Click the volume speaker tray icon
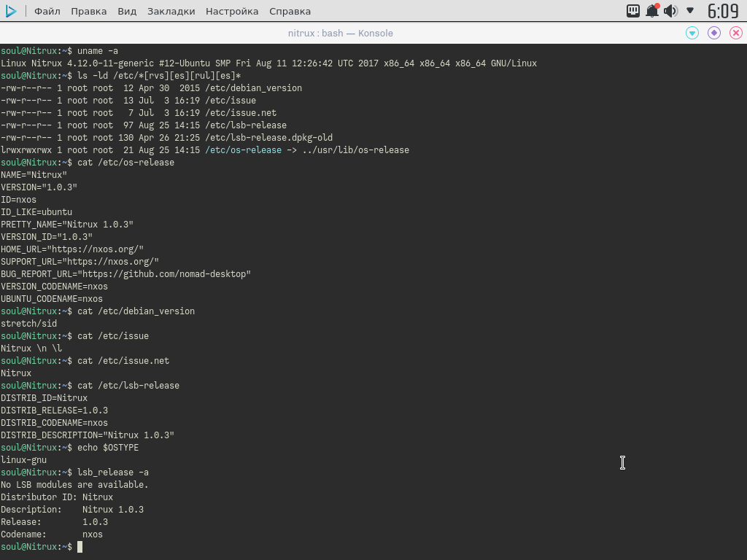The width and height of the screenshot is (747, 560). pos(671,10)
